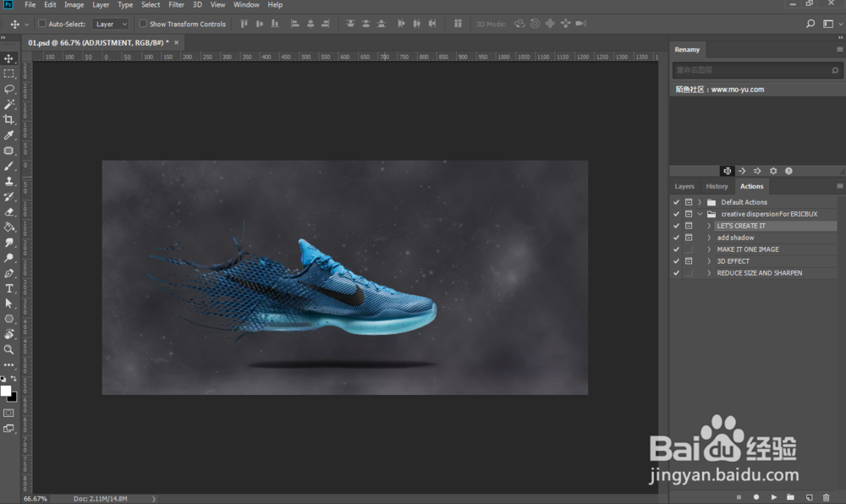Viewport: 846px width, 504px height.
Task: Delete the selected action with trash icon
Action: tap(826, 497)
